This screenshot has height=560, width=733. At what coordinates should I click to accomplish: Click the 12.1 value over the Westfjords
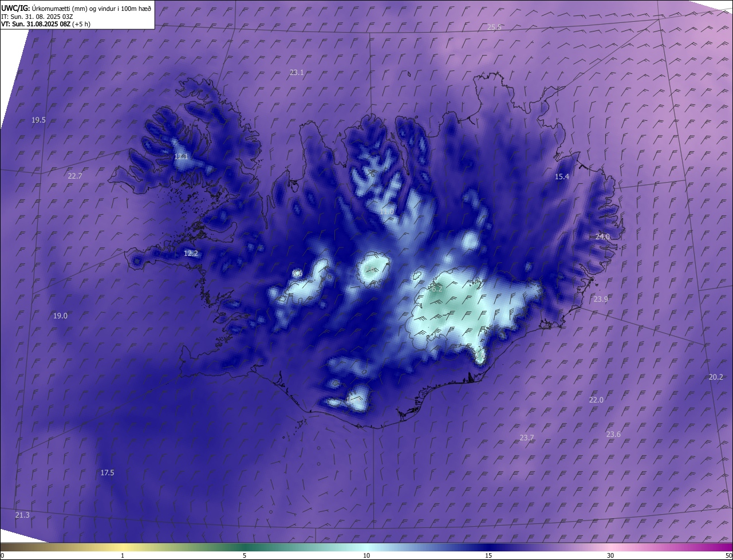click(x=181, y=156)
